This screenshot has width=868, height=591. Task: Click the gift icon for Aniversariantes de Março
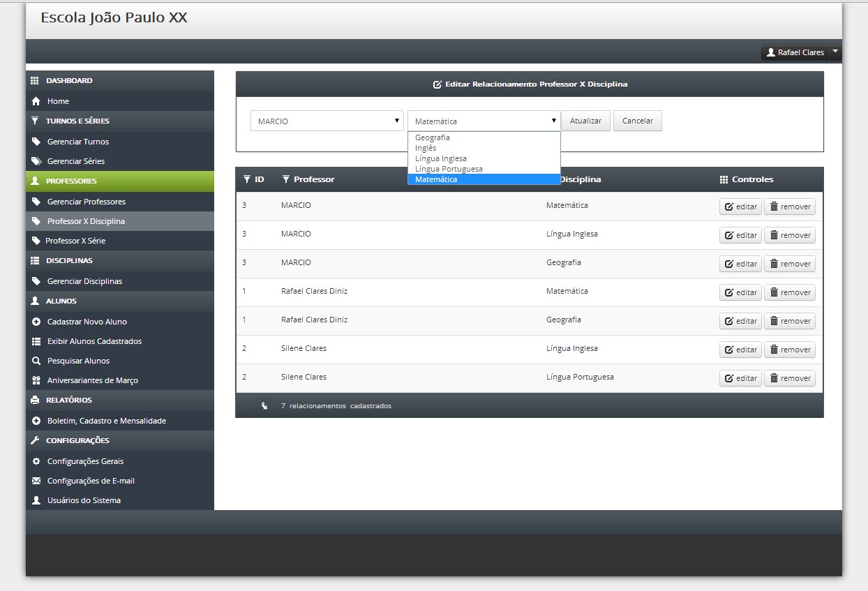click(36, 380)
